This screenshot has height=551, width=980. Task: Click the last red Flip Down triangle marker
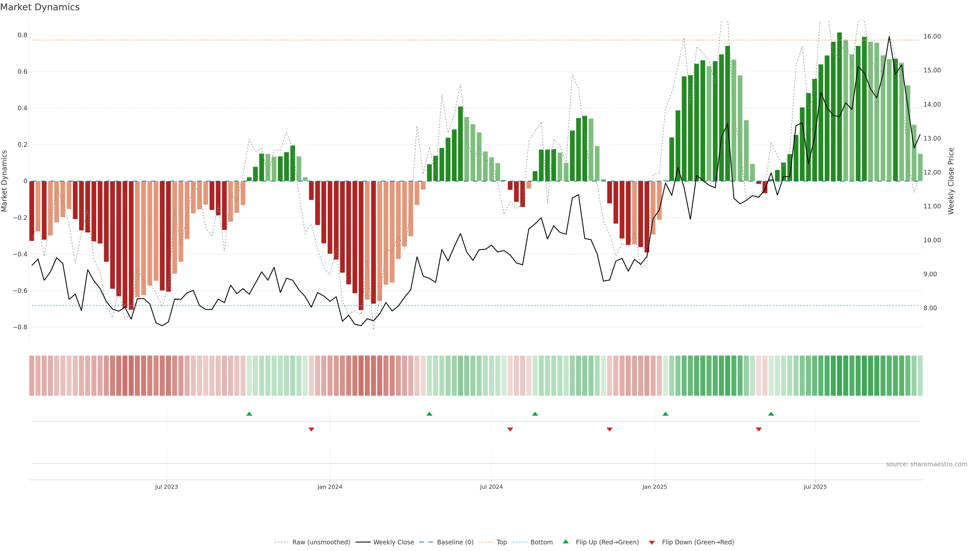758,429
